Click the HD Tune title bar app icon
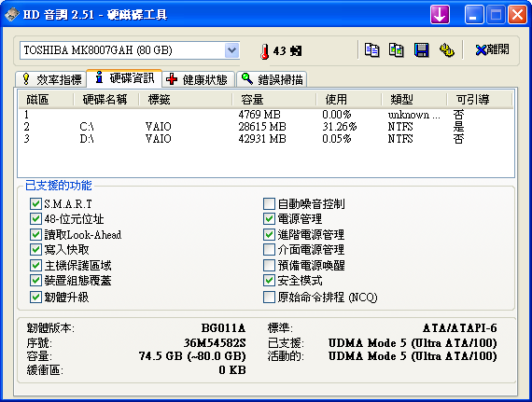 tap(12, 15)
